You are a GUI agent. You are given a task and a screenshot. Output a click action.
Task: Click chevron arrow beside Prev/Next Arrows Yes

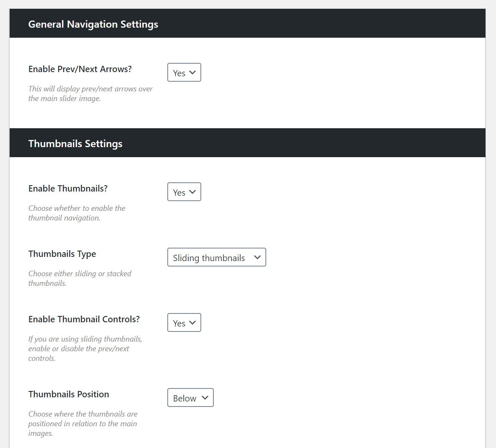192,73
